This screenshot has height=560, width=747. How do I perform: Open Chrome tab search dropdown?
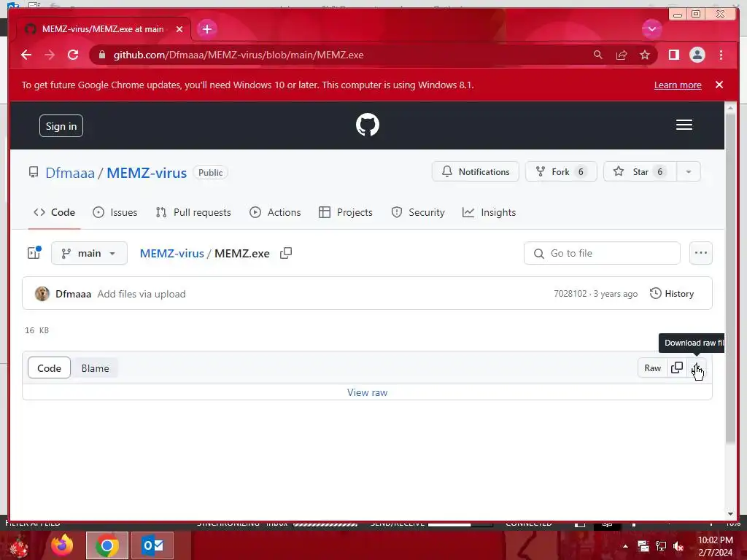coord(651,29)
